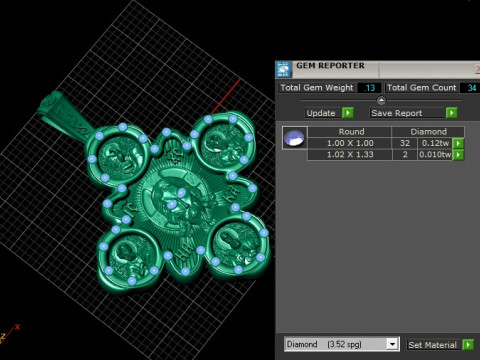Click the Round column header
Image resolution: width=480 pixels, height=360 pixels.
pos(350,132)
